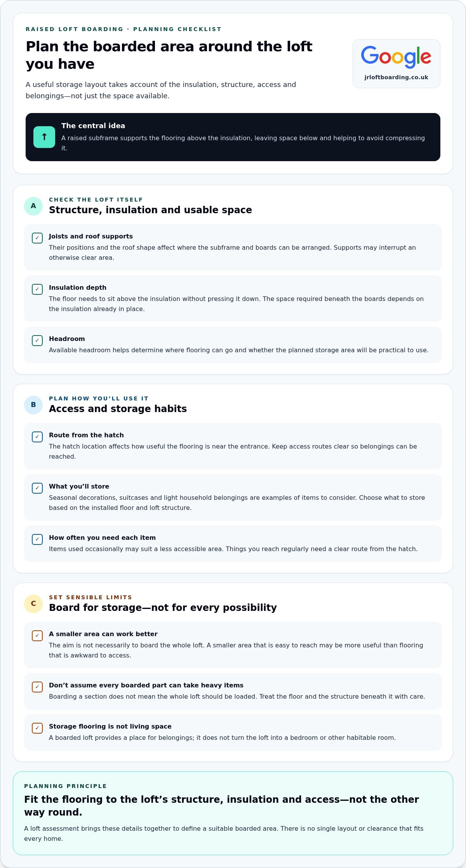
Task: Toggle How often you need each item checkbox
Action: (37, 539)
